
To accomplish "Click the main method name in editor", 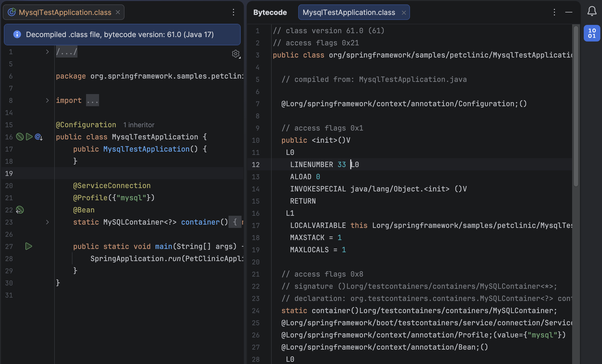I will point(164,246).
